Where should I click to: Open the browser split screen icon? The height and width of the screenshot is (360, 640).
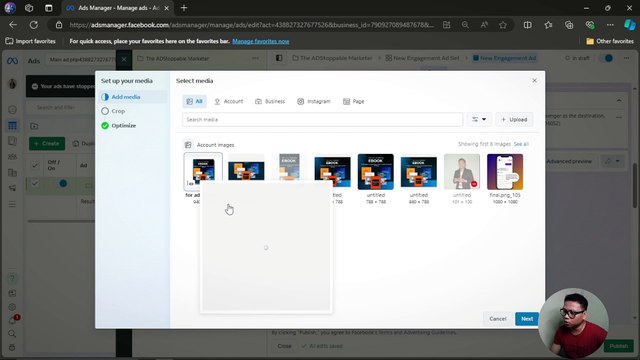click(x=527, y=25)
